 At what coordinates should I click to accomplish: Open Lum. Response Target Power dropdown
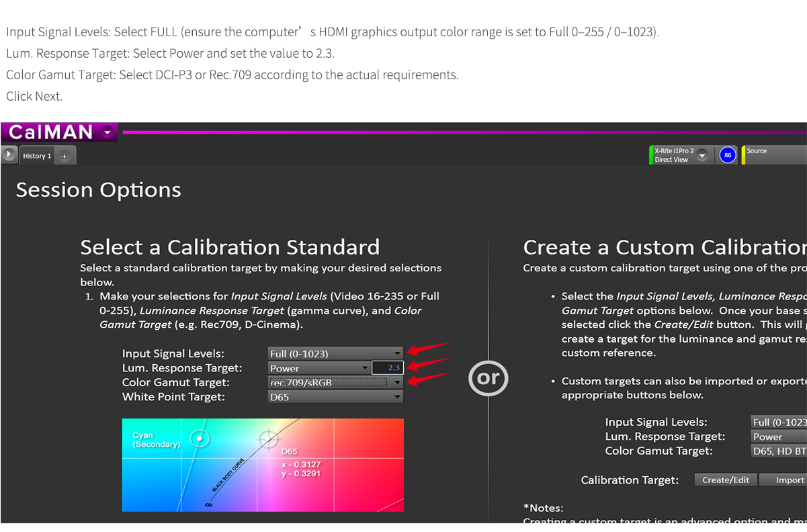point(318,368)
